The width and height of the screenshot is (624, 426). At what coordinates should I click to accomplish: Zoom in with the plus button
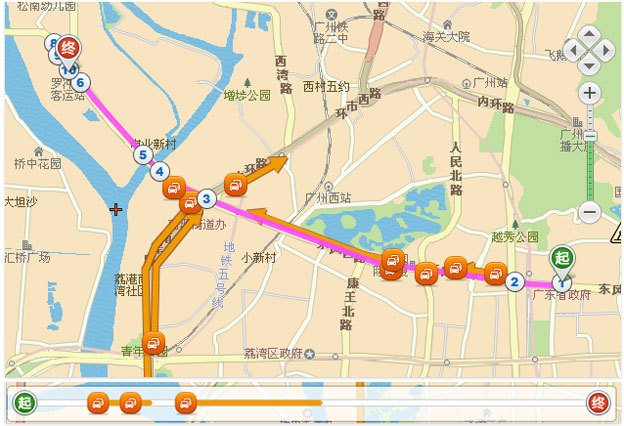[x=589, y=94]
